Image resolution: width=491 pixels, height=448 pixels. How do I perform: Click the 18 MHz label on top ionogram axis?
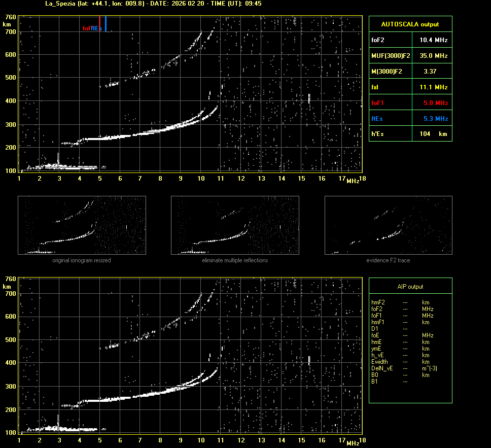pos(362,179)
